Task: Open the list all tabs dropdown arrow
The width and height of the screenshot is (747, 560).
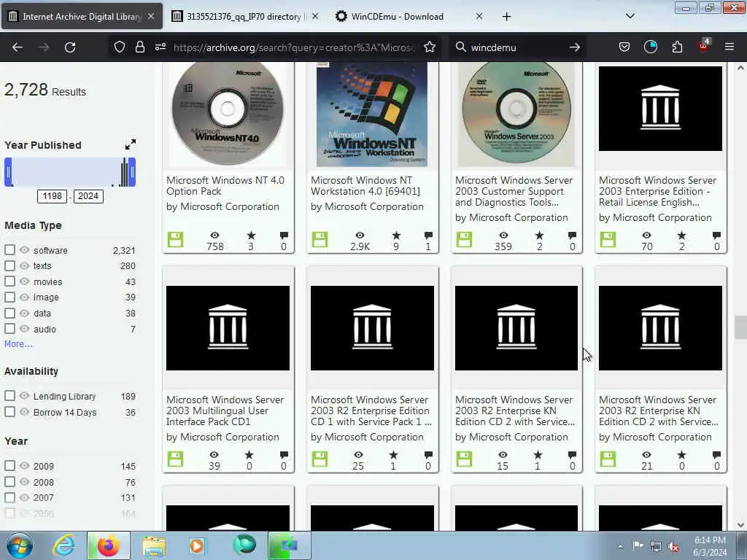Action: [630, 16]
